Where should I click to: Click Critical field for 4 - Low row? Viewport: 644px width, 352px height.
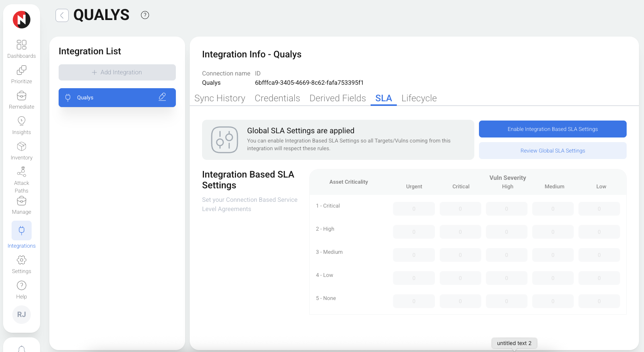(460, 278)
